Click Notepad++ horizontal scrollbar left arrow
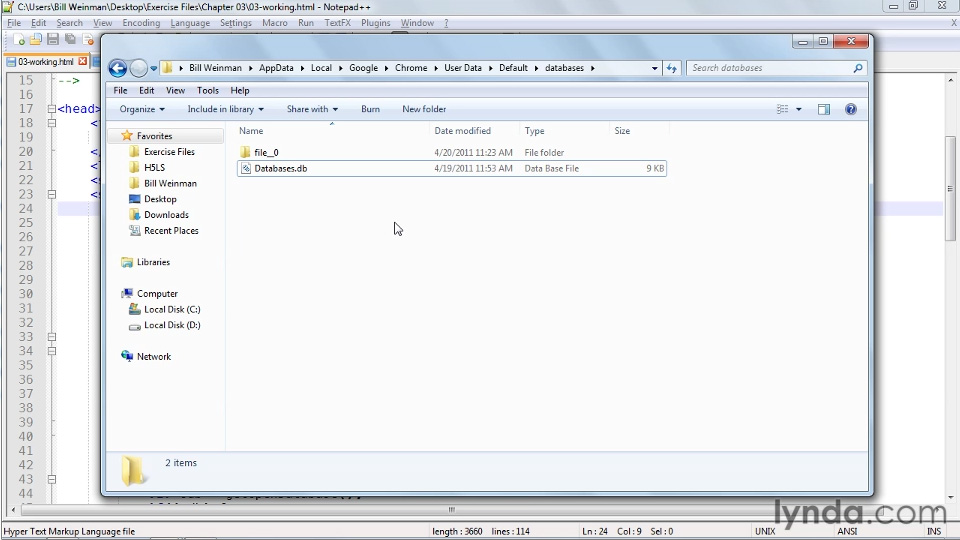The height and width of the screenshot is (540, 960). coord(13,509)
